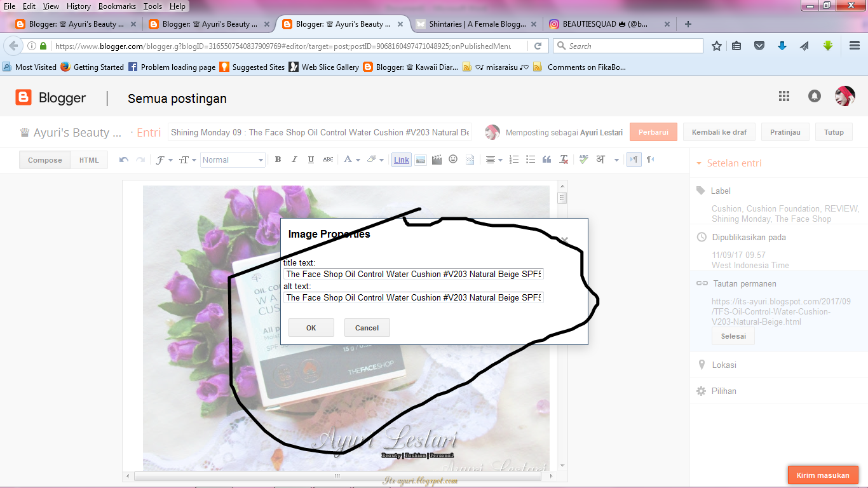Click the blue downloads arrow icon
The width and height of the screenshot is (868, 488).
pyautogui.click(x=782, y=46)
